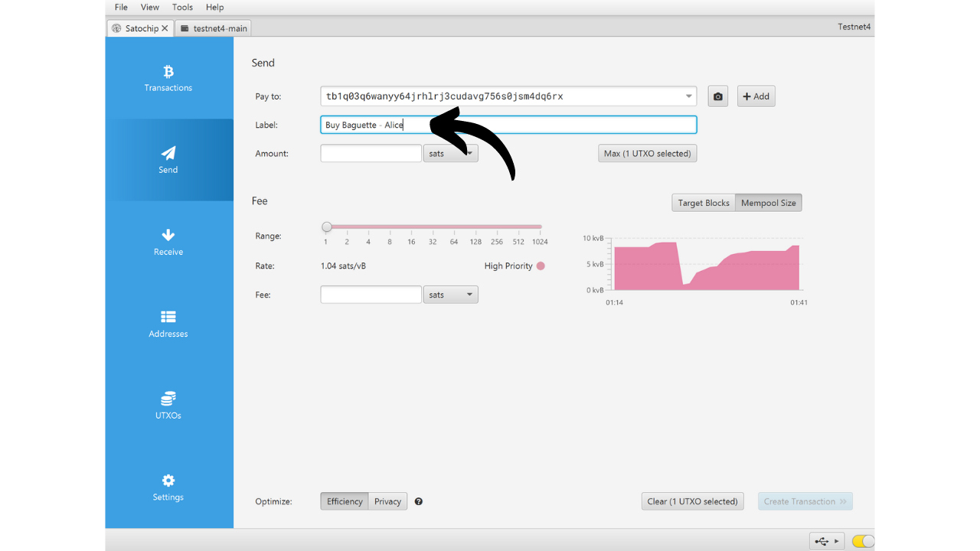Image resolution: width=980 pixels, height=551 pixels.
Task: Open the Amount sats unit dropdown
Action: click(x=450, y=153)
